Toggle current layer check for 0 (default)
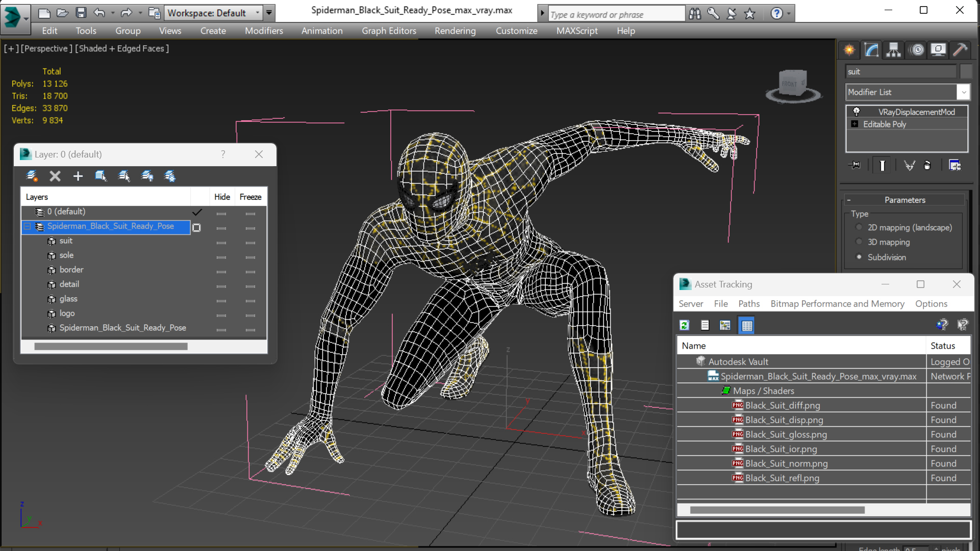The height and width of the screenshot is (551, 980). [x=197, y=212]
